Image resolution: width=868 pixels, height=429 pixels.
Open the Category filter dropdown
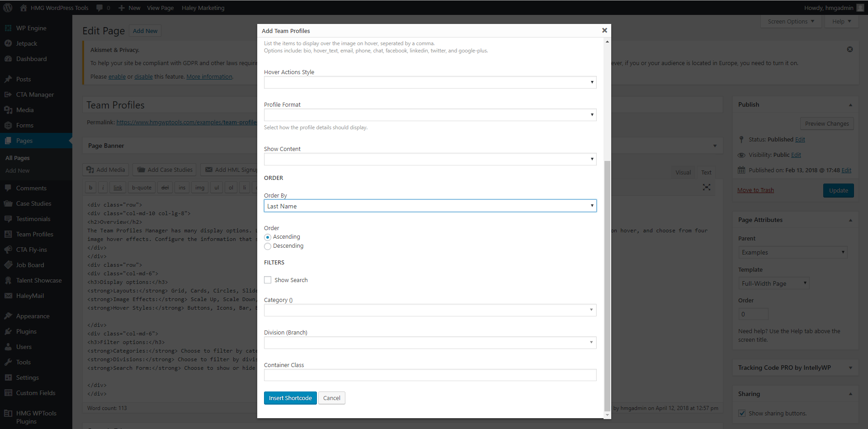tap(430, 310)
